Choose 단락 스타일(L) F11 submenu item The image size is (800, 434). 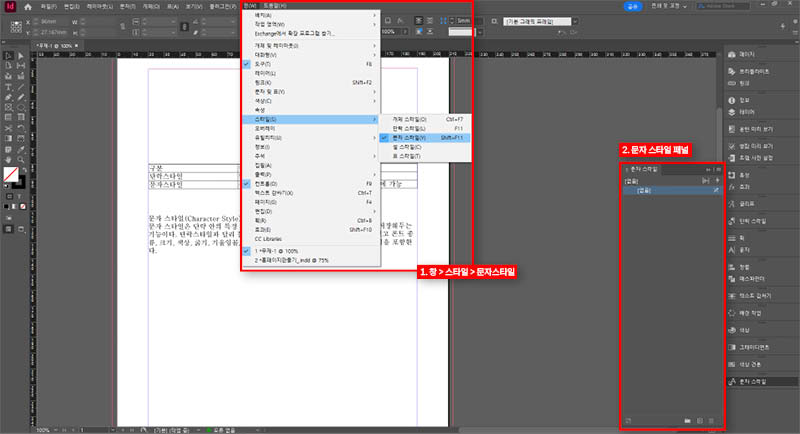pos(425,129)
